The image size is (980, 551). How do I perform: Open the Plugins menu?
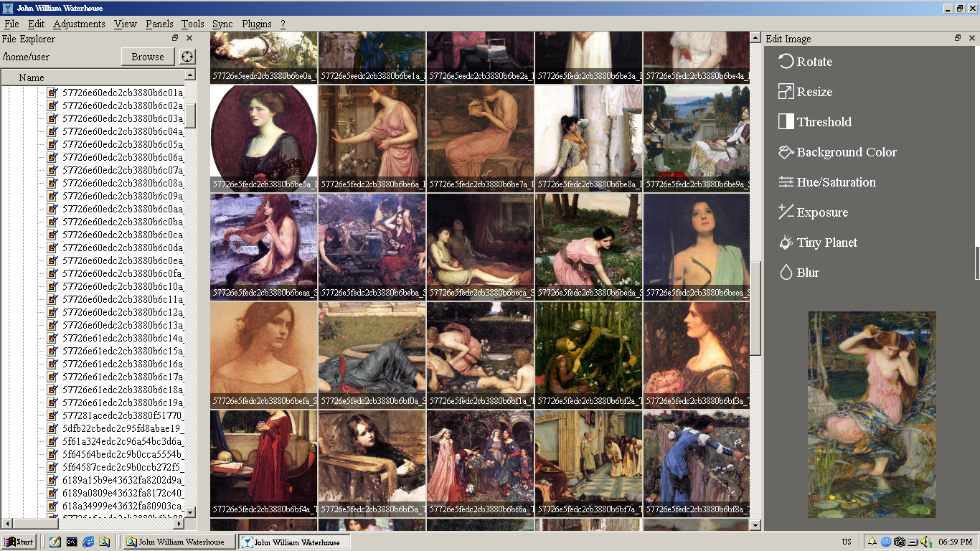[257, 24]
